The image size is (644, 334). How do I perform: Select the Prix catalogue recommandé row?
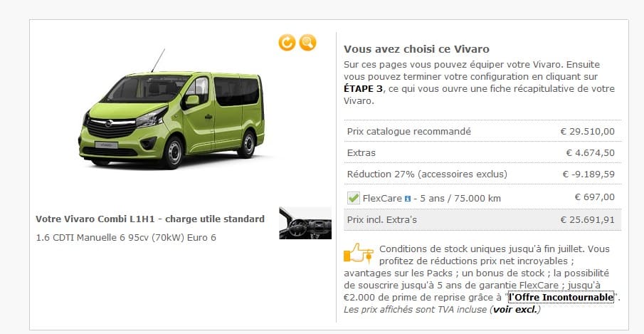coord(482,132)
